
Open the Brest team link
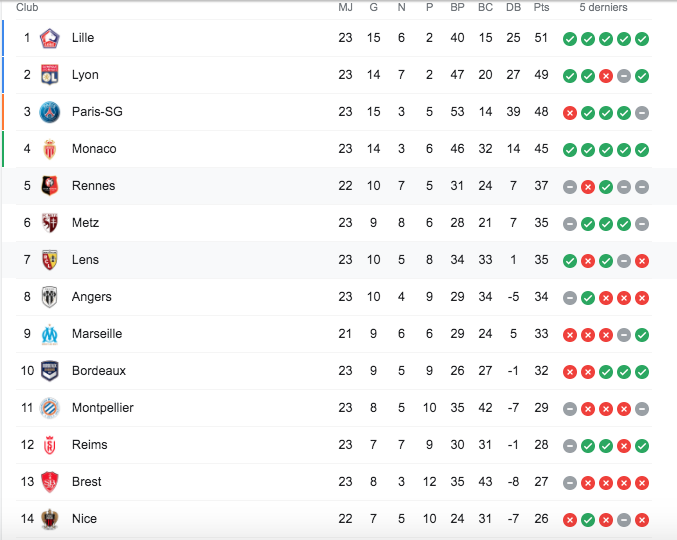point(86,482)
